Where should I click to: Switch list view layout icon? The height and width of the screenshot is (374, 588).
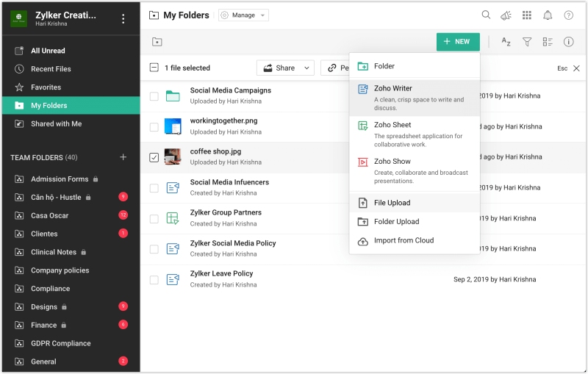pos(548,42)
